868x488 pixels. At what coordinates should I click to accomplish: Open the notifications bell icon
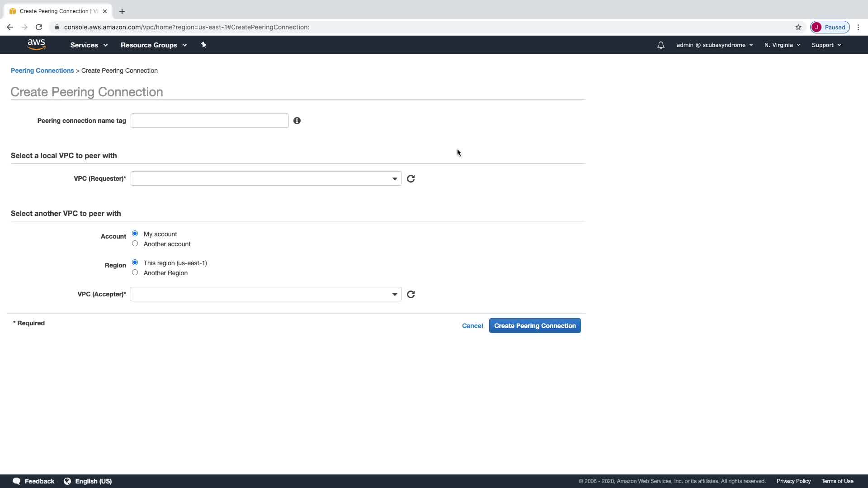[660, 45]
